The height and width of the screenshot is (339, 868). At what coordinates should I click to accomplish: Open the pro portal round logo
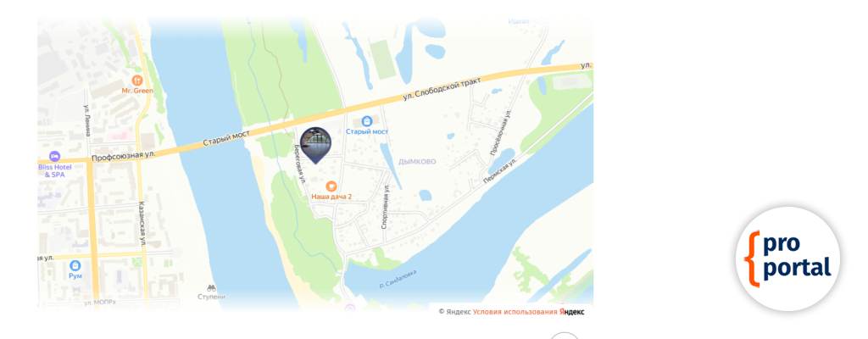point(787,258)
